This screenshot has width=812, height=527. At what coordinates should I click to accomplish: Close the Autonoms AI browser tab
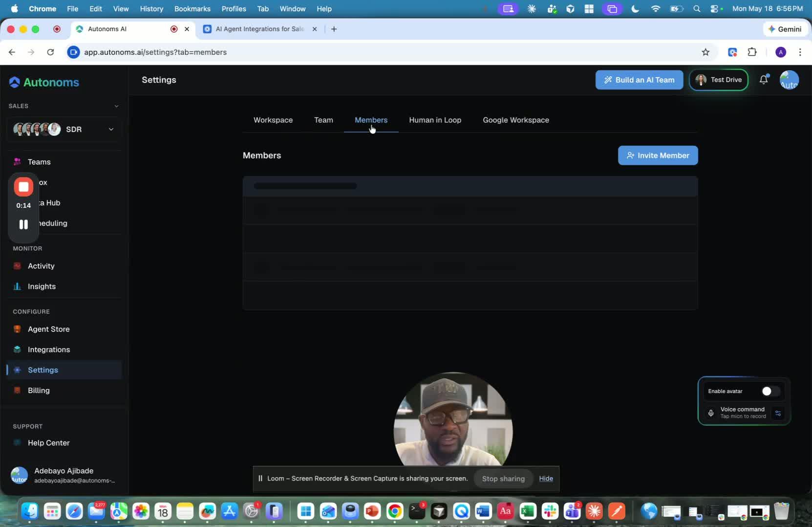coord(187,29)
